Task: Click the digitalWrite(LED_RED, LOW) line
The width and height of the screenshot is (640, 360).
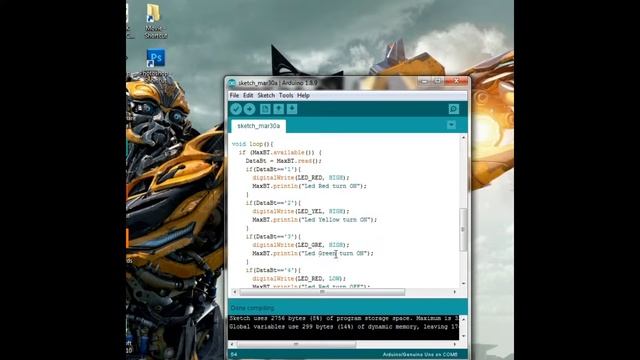Action: (x=299, y=279)
